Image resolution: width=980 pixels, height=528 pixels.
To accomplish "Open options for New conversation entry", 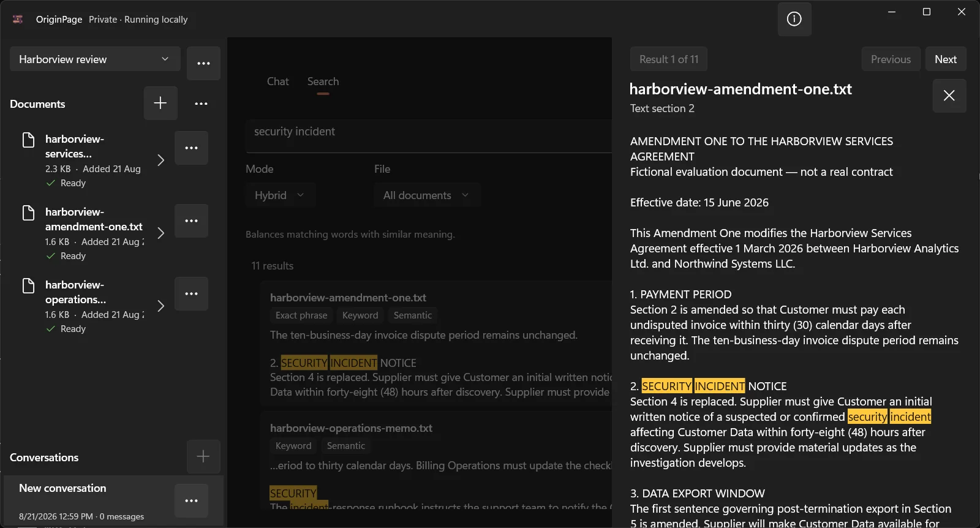I will tap(191, 500).
